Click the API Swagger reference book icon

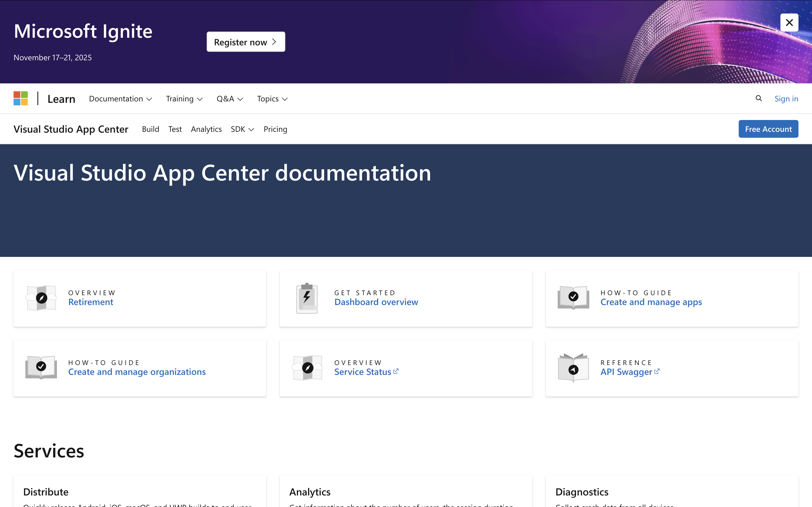coord(573,368)
